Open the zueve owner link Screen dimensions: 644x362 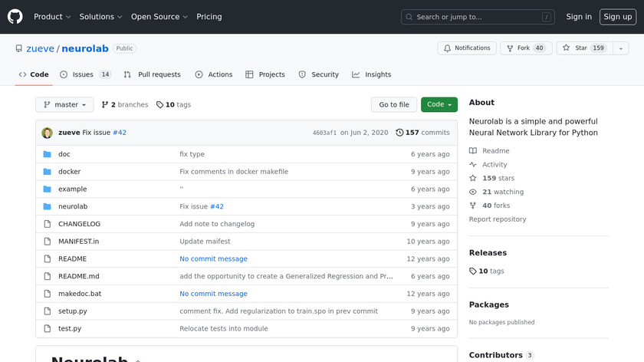(x=40, y=48)
